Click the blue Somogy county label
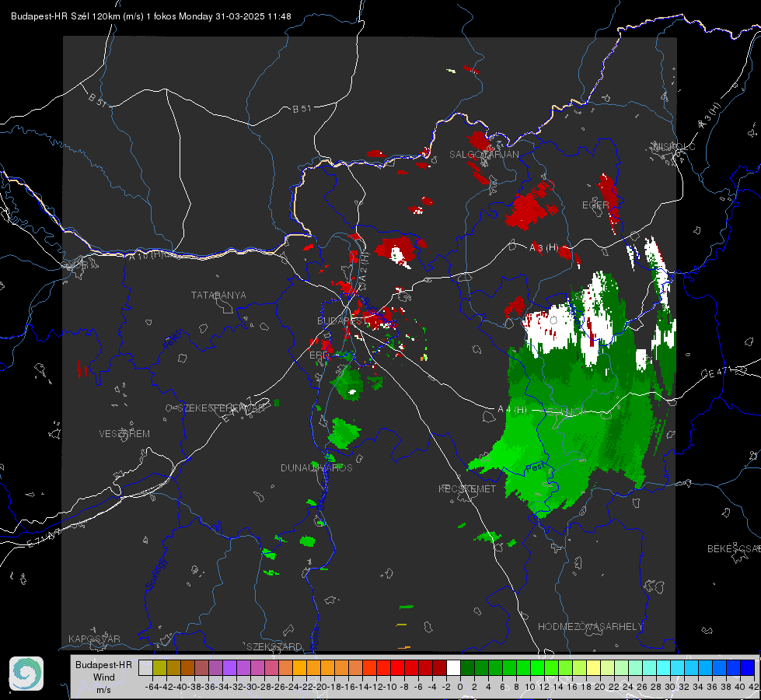761x700 pixels. pyautogui.click(x=156, y=575)
